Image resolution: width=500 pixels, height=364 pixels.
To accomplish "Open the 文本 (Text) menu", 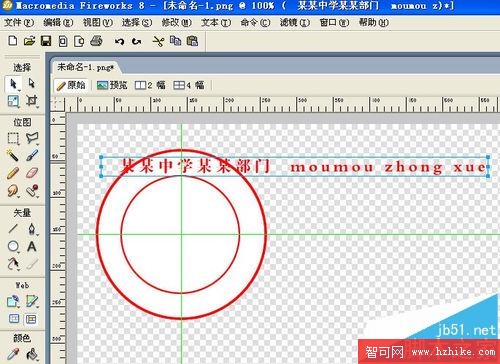I will (x=216, y=23).
